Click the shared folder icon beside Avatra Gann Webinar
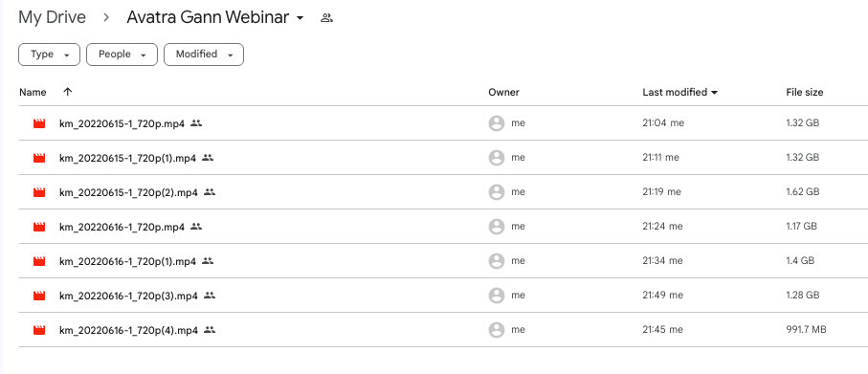The height and width of the screenshot is (374, 868). click(326, 18)
